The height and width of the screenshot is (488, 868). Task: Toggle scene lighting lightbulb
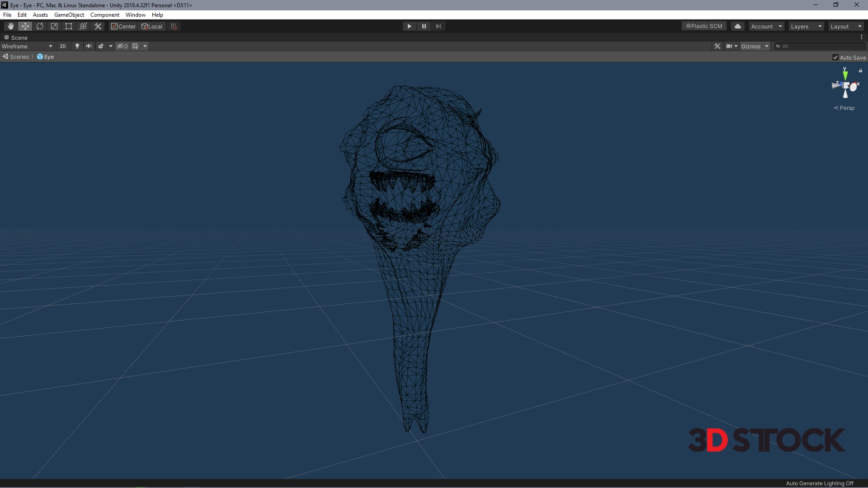[x=77, y=46]
